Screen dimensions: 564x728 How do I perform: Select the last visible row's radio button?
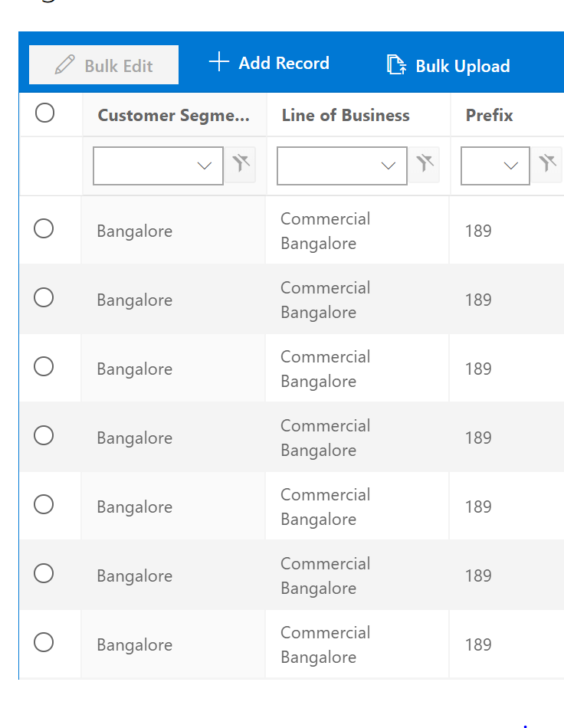point(44,642)
